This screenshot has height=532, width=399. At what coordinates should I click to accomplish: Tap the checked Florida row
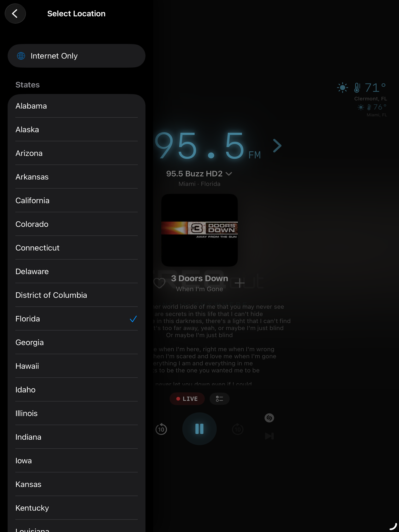[77, 319]
